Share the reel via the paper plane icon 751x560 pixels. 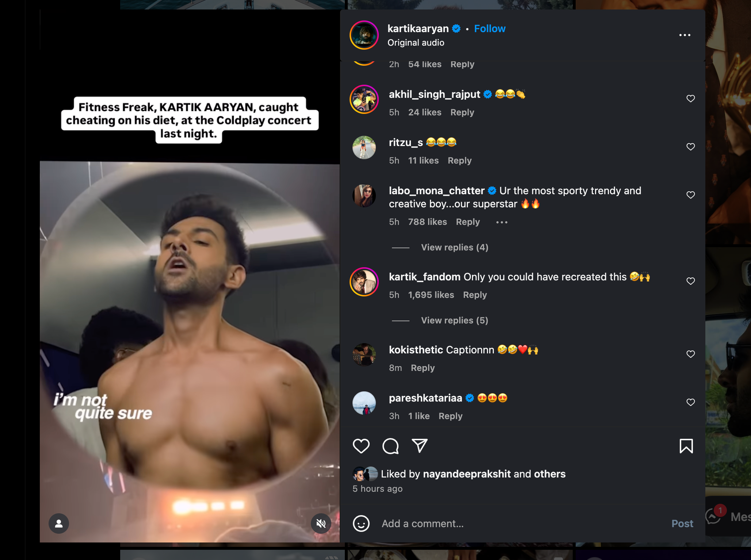point(419,446)
